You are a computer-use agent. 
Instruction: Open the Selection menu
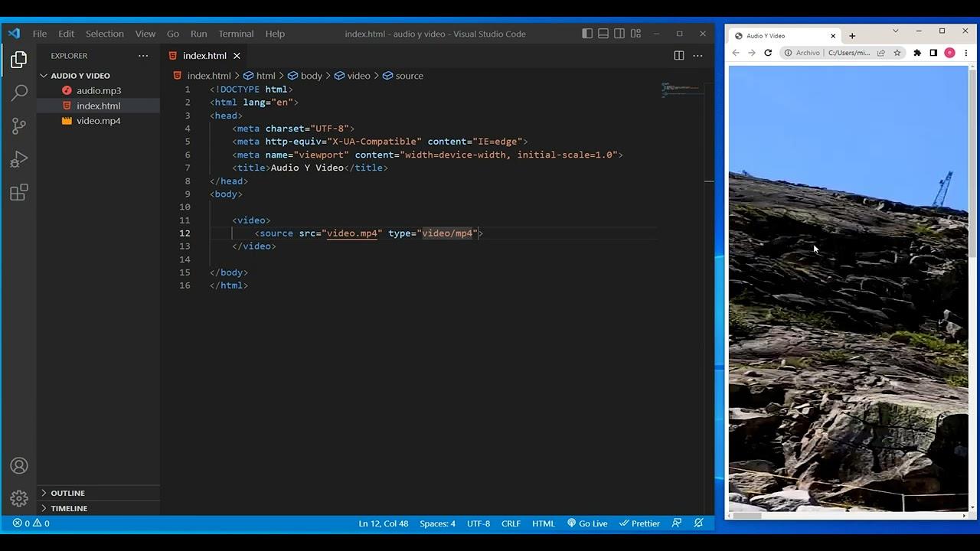click(x=105, y=34)
